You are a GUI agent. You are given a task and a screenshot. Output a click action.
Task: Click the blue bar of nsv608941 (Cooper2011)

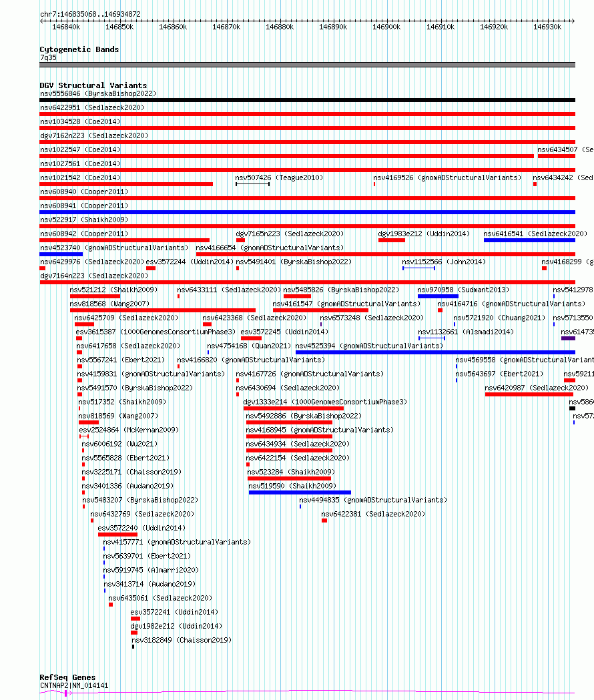point(307,212)
